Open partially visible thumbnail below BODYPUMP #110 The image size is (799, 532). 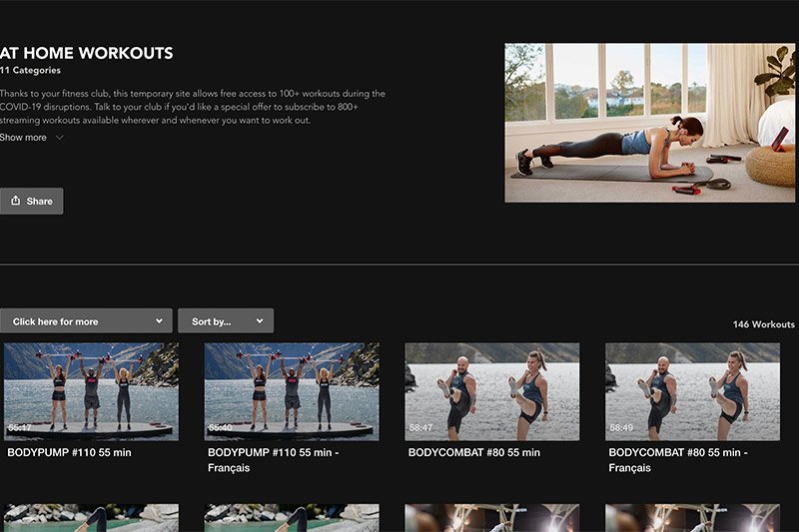91,517
